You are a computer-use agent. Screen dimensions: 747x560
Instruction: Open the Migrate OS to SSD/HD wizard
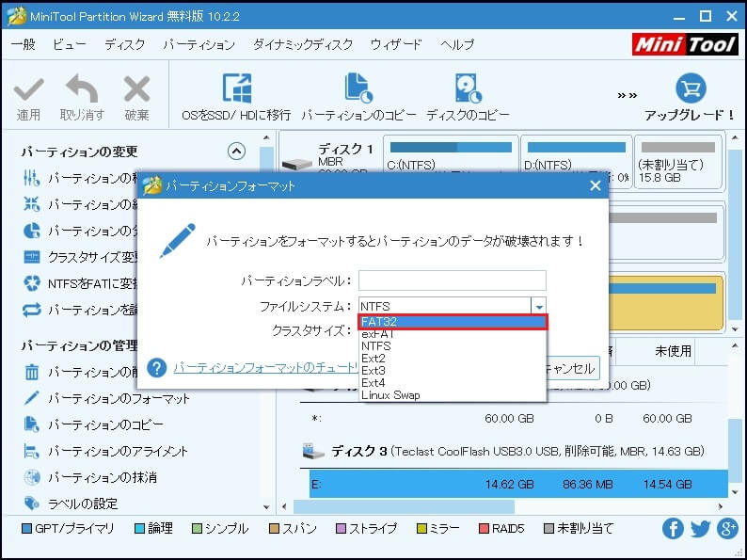[236, 98]
